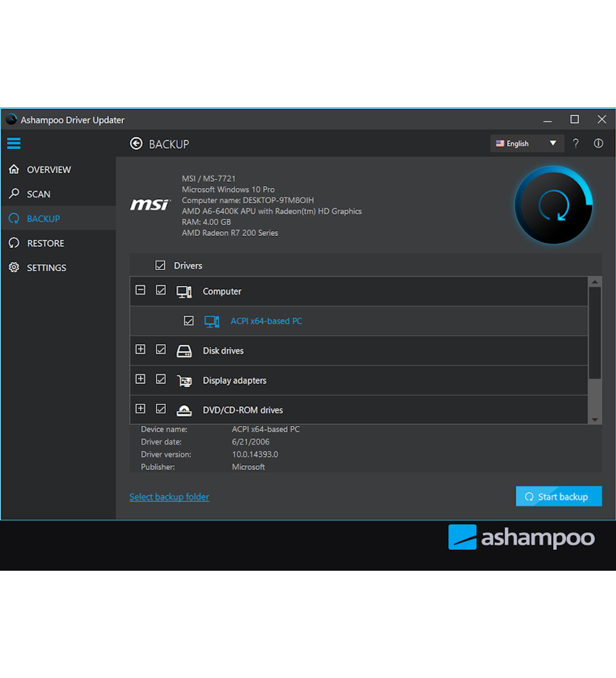Open the English language dropdown
The width and height of the screenshot is (616, 678).
(x=527, y=144)
